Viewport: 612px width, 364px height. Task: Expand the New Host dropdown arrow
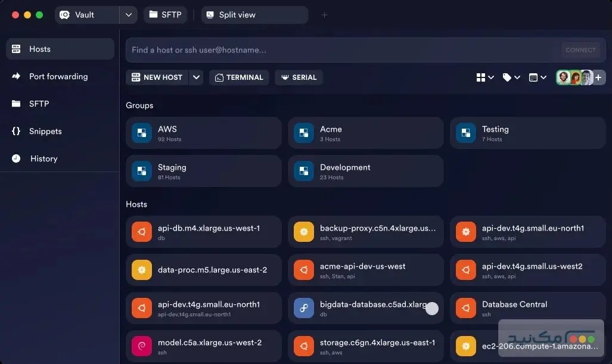tap(196, 77)
